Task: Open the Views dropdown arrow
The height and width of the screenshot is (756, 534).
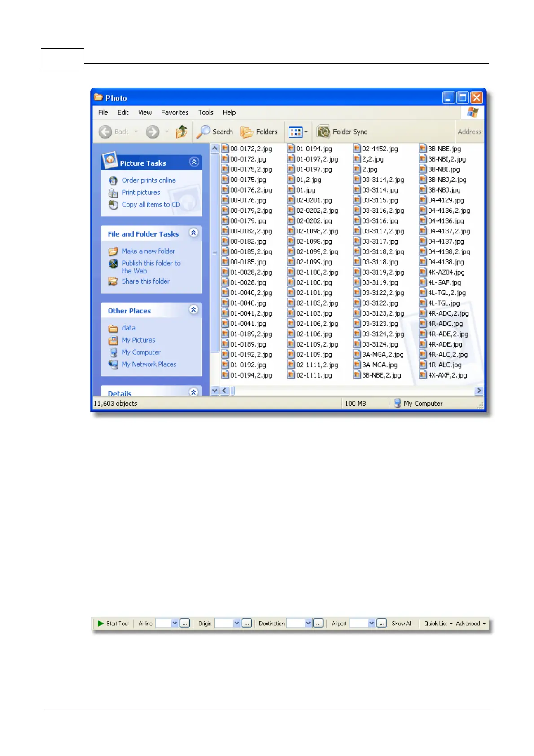Action: tap(306, 132)
